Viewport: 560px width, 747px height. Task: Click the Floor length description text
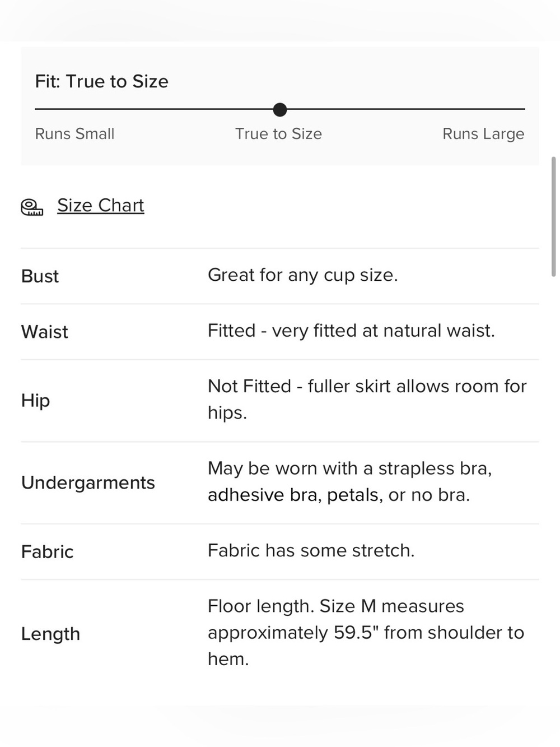click(x=366, y=632)
